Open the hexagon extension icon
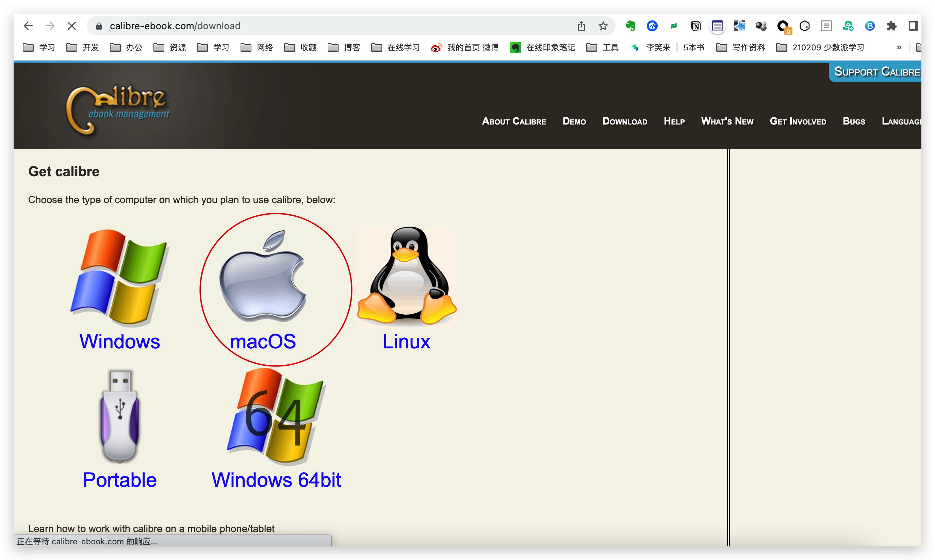The width and height of the screenshot is (935, 560). (804, 26)
